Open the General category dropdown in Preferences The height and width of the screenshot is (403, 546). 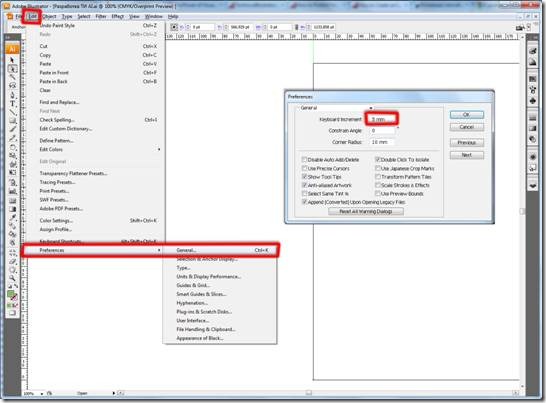point(336,108)
